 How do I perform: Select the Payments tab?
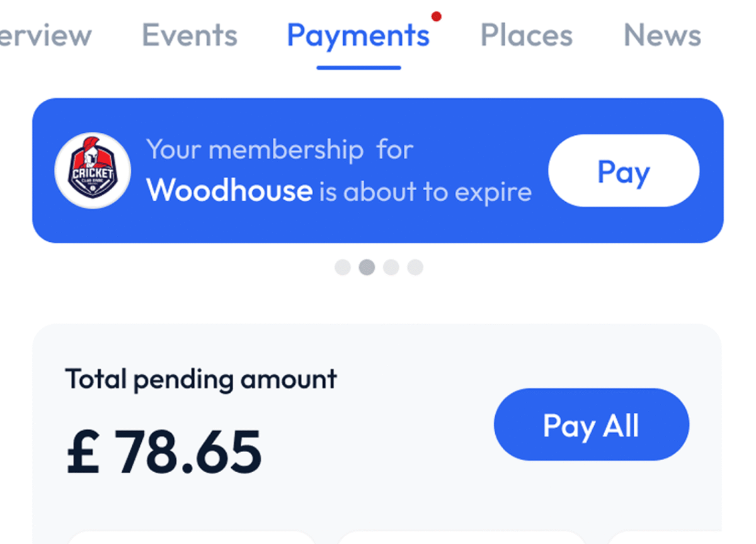[x=358, y=37]
